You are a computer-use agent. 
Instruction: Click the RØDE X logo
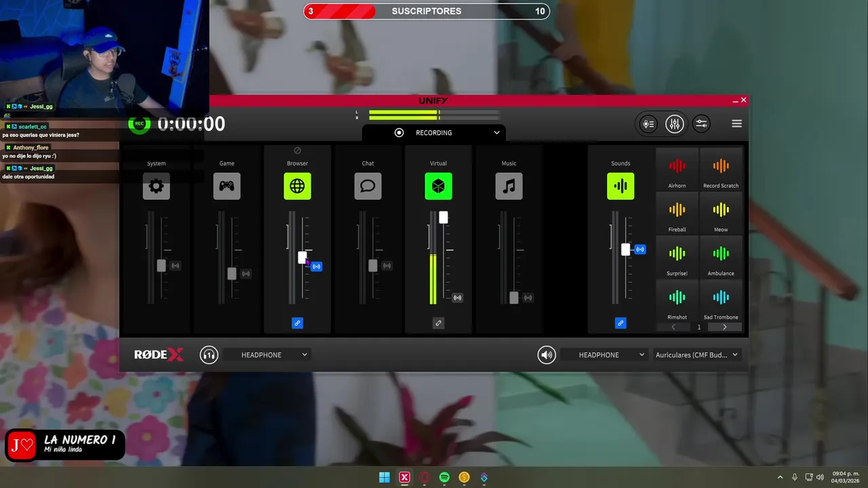click(159, 354)
